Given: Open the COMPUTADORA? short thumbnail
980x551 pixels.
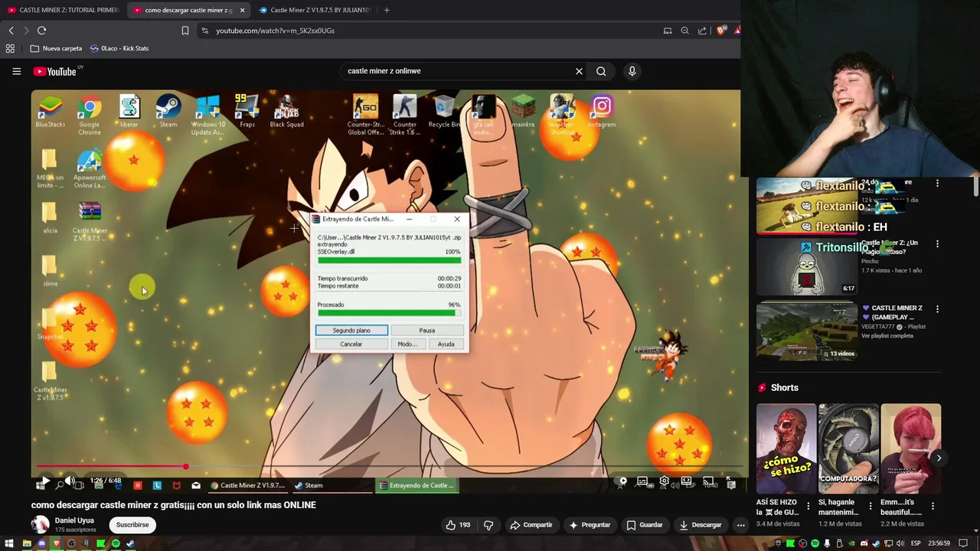Looking at the screenshot, I should click(848, 448).
